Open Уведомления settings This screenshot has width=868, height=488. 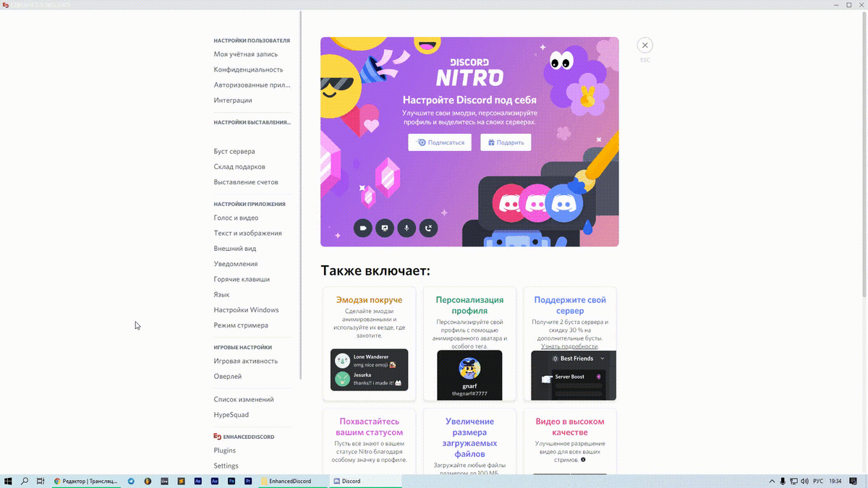[236, 264]
